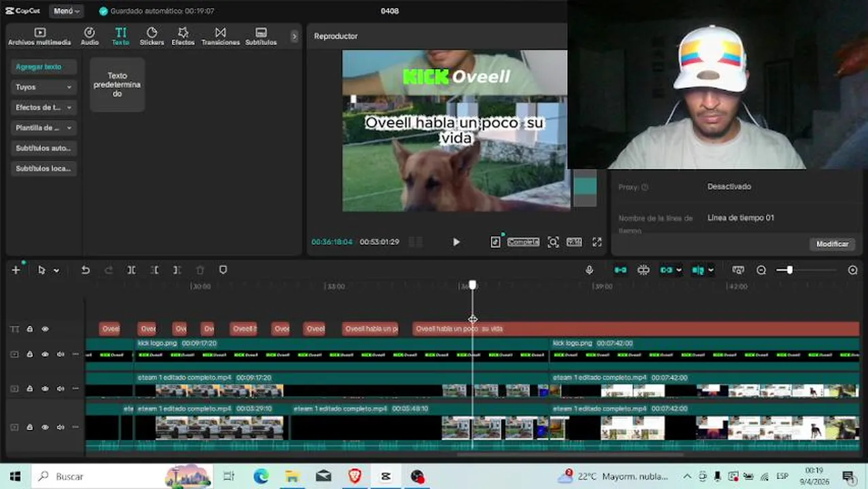Viewport: 868px width, 489px height.
Task: Toggle clip linking
Action: pyautogui.click(x=666, y=270)
